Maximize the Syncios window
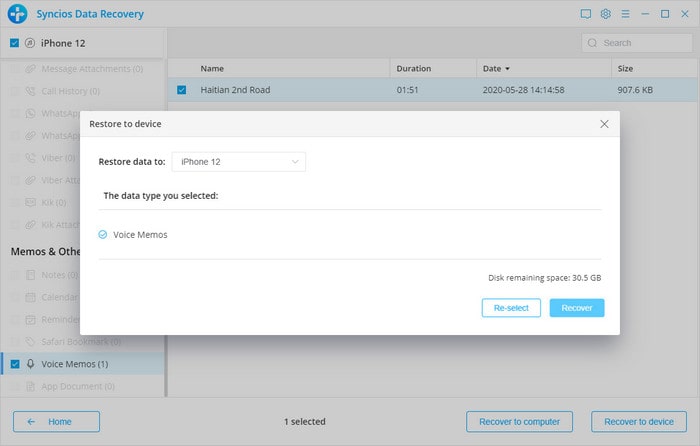The width and height of the screenshot is (700, 446). pos(665,14)
